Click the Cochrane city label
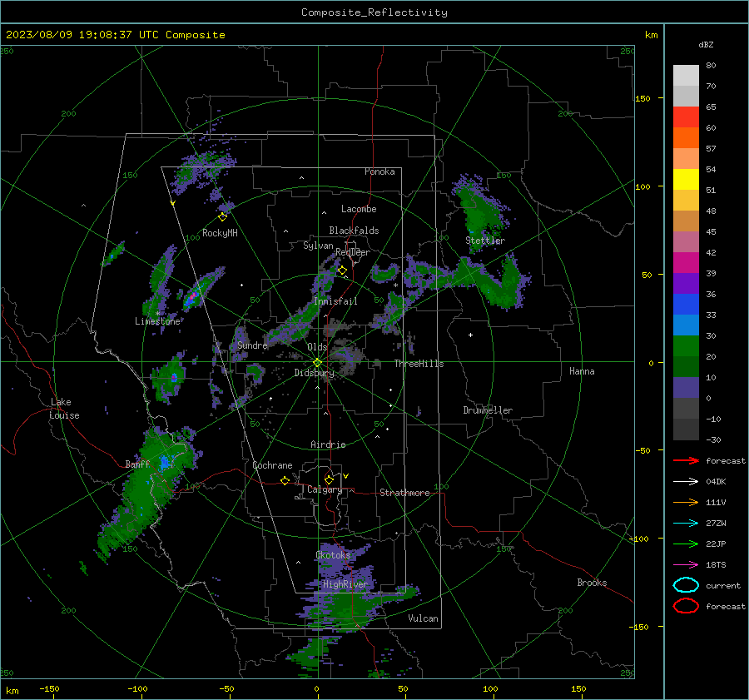The width and height of the screenshot is (749, 700). click(272, 465)
